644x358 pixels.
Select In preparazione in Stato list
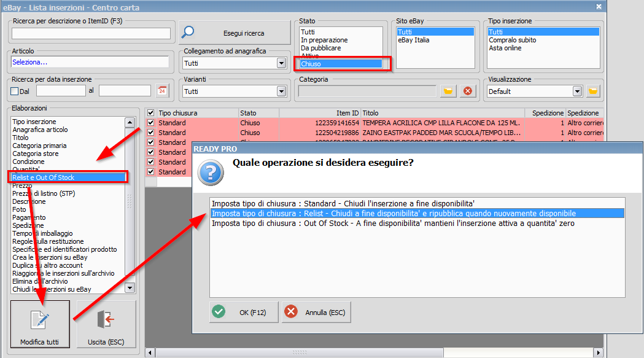coord(341,40)
